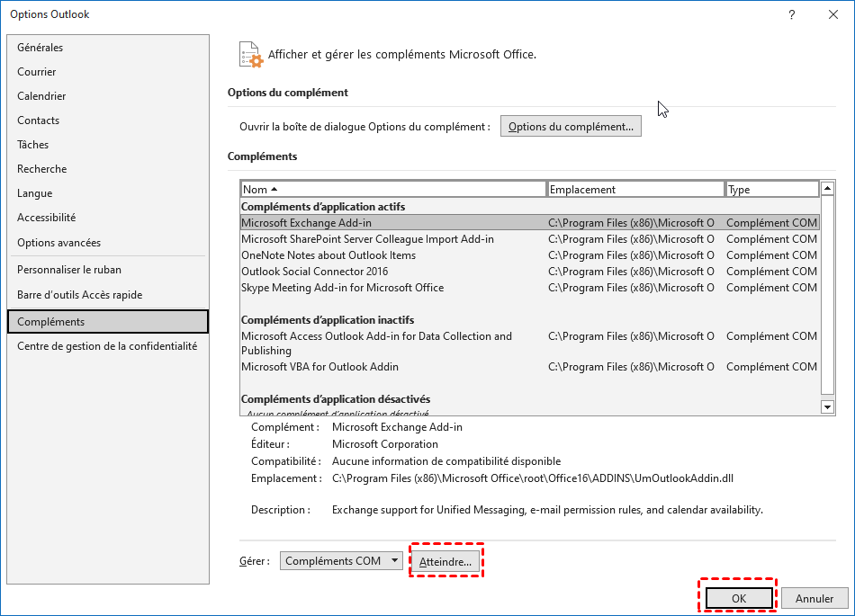Select Microsoft SharePoint Server Colleague Import Add-in

pyautogui.click(x=529, y=239)
